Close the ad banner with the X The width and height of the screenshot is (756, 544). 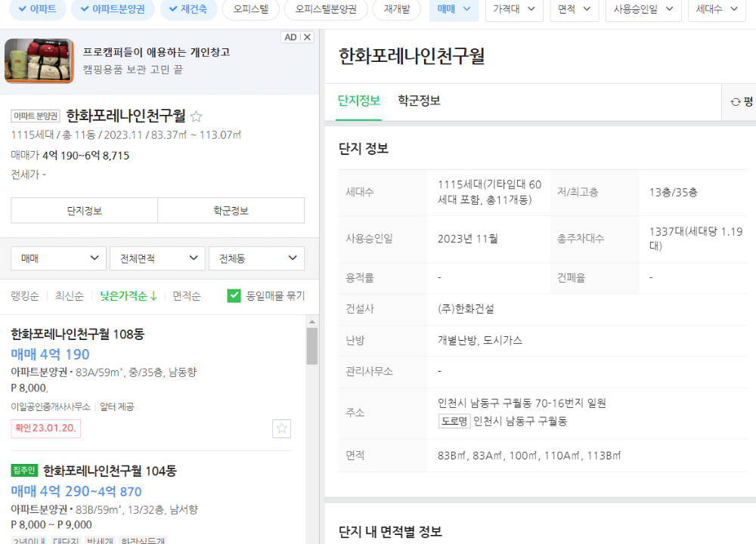click(x=307, y=37)
